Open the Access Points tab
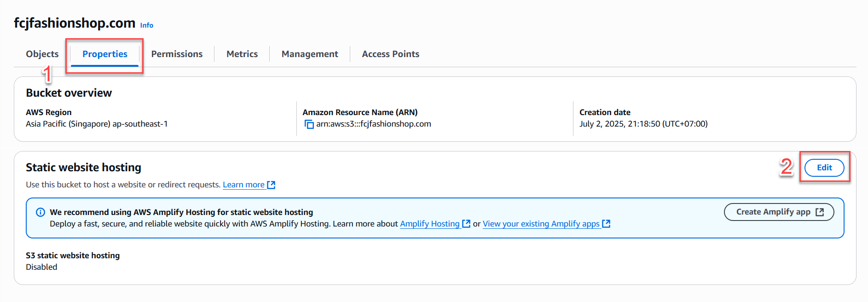The height and width of the screenshot is (302, 868). [391, 54]
